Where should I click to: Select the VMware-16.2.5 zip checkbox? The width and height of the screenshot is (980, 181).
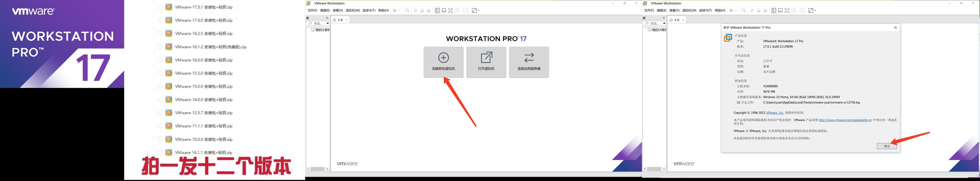coord(160,33)
